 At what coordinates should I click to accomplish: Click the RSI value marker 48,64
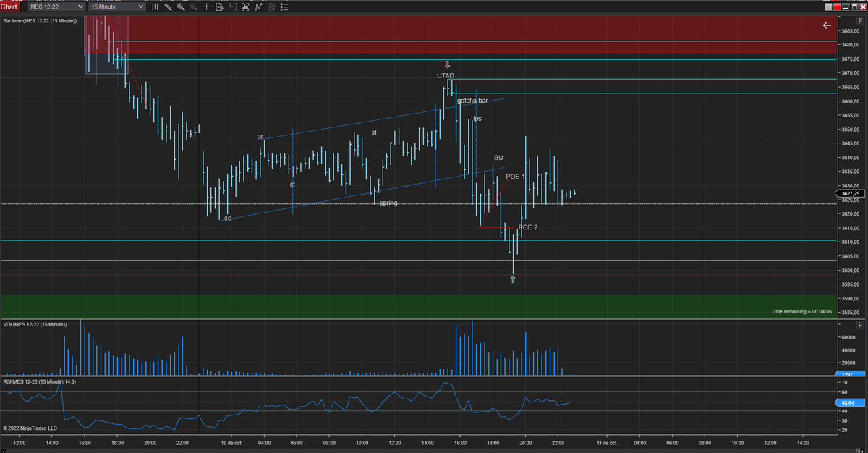849,402
